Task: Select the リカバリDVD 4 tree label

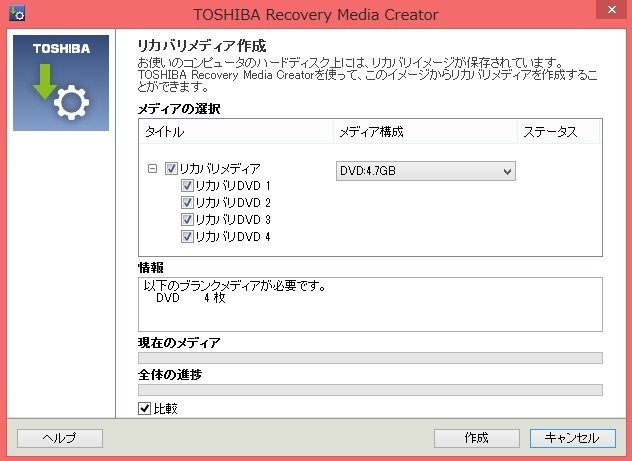Action: pos(233,237)
